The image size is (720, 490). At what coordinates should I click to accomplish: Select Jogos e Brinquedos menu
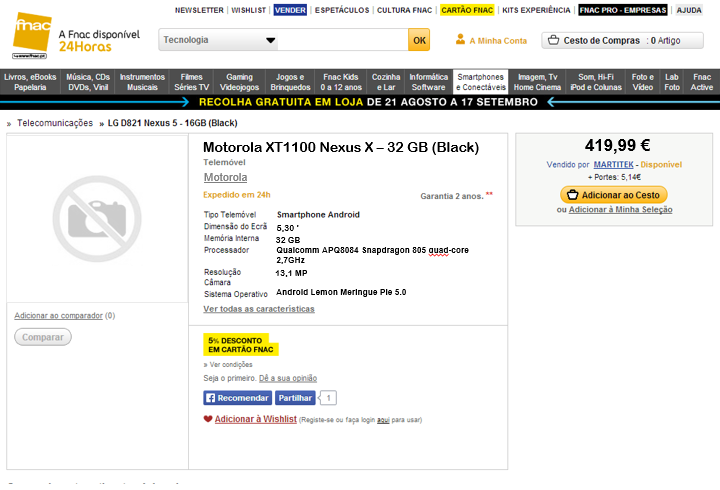click(x=290, y=82)
